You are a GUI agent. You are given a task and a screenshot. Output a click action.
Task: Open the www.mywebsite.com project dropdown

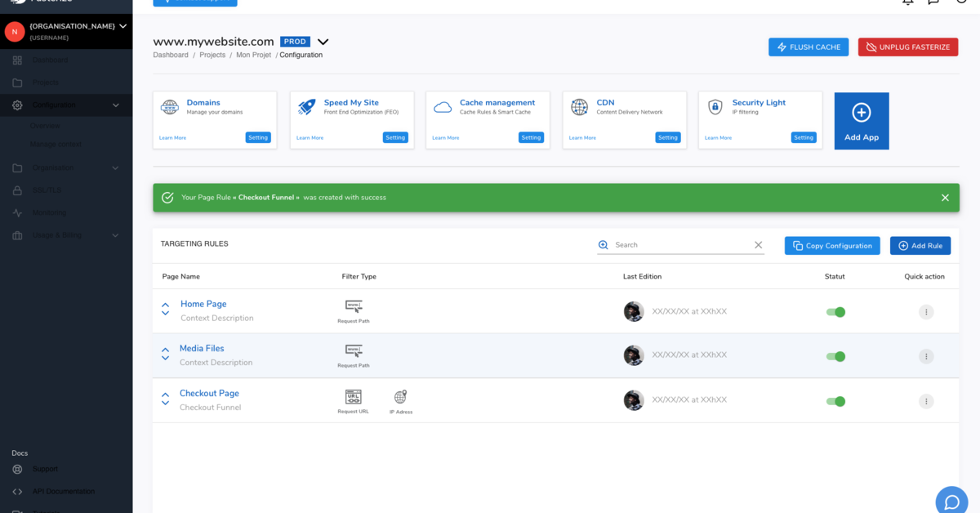(322, 41)
